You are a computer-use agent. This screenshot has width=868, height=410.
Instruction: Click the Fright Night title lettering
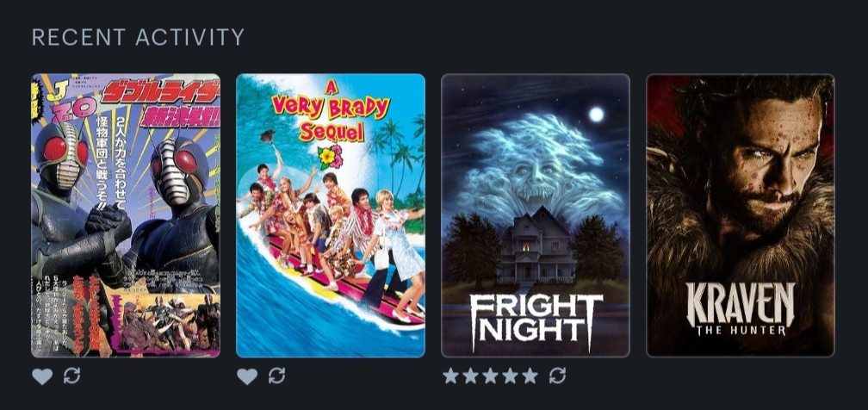(x=536, y=322)
